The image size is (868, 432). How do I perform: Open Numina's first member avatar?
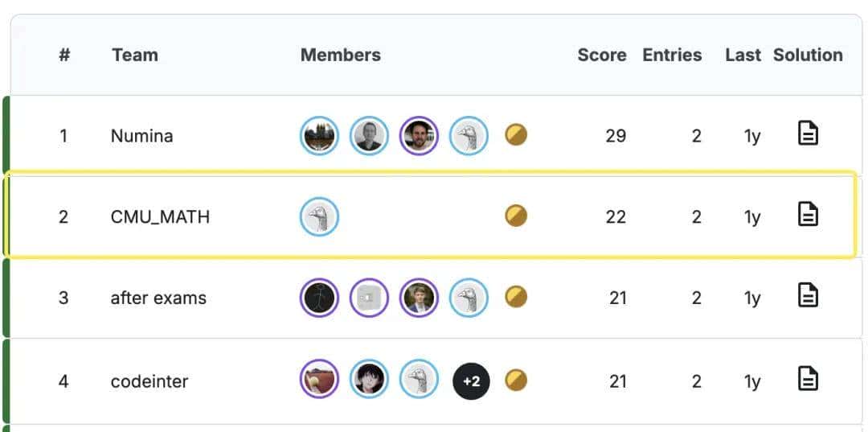point(319,136)
